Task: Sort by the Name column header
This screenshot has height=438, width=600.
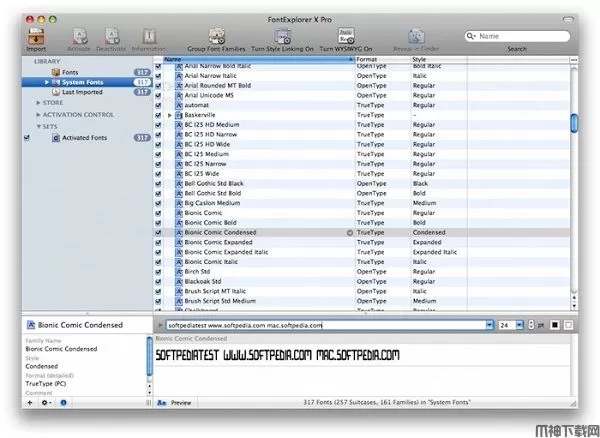Action: [x=259, y=60]
